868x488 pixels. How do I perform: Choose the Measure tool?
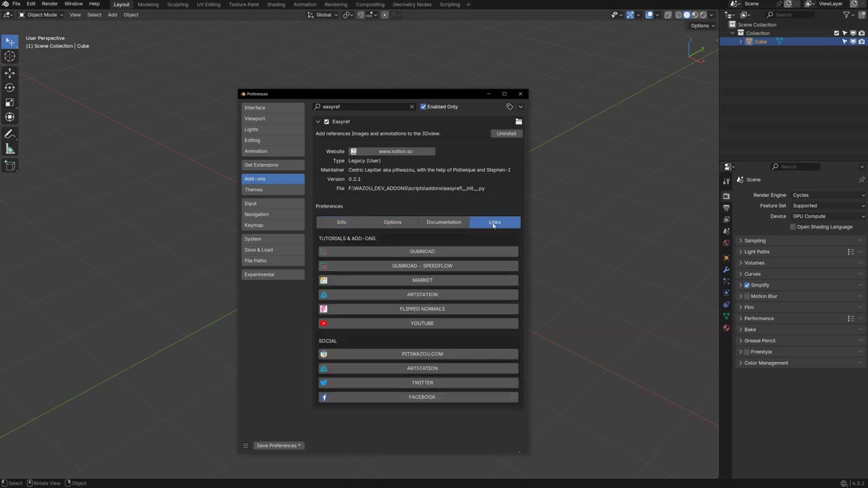coord(9,149)
